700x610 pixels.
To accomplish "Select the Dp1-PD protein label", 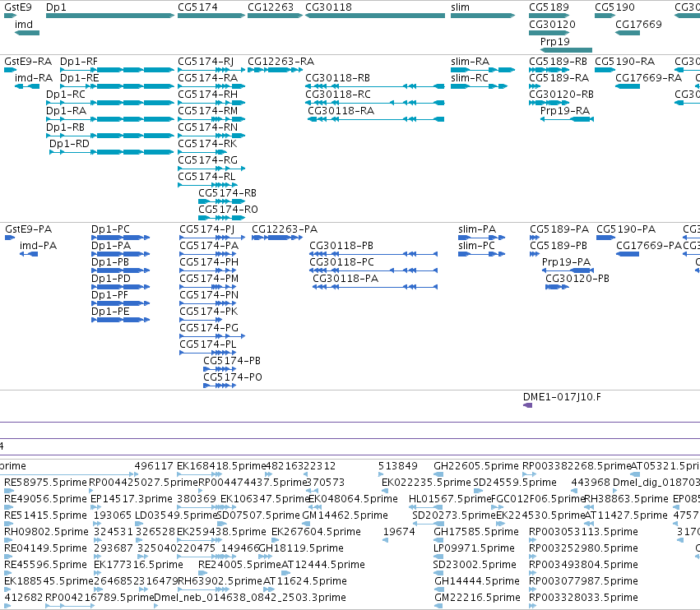I will tap(111, 279).
